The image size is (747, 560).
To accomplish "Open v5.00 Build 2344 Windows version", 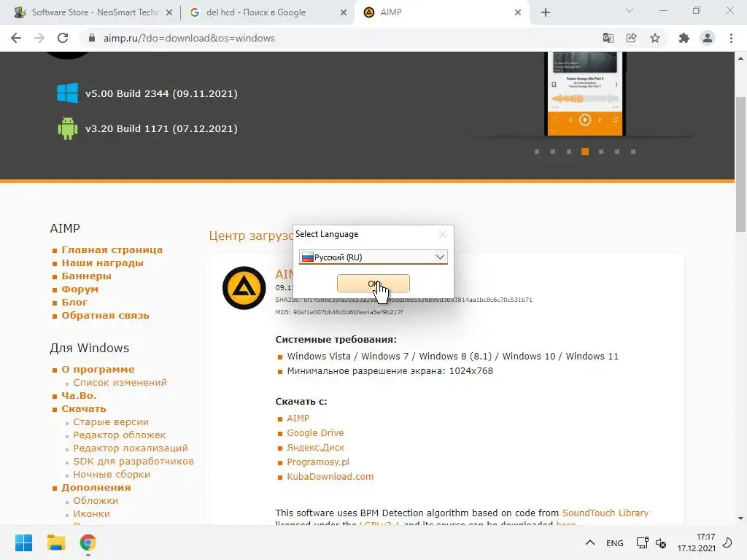I will click(161, 94).
